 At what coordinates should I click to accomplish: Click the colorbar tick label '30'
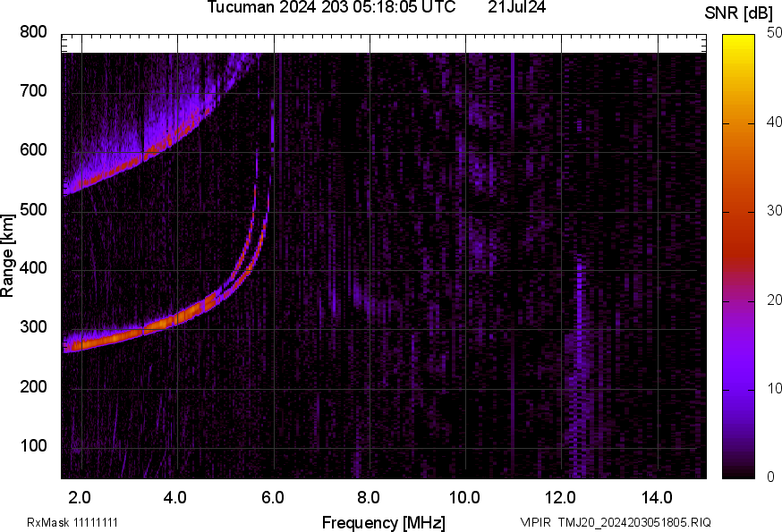point(774,211)
